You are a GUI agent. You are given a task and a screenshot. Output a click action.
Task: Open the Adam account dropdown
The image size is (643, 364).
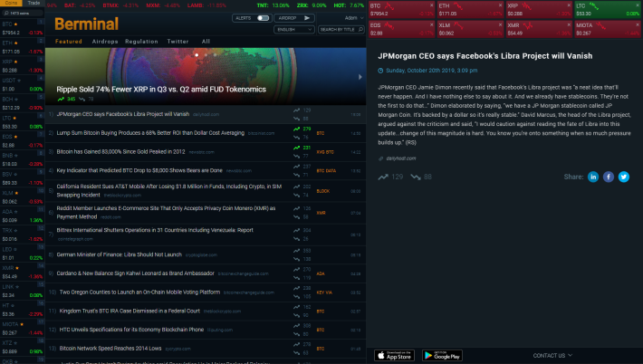click(354, 18)
